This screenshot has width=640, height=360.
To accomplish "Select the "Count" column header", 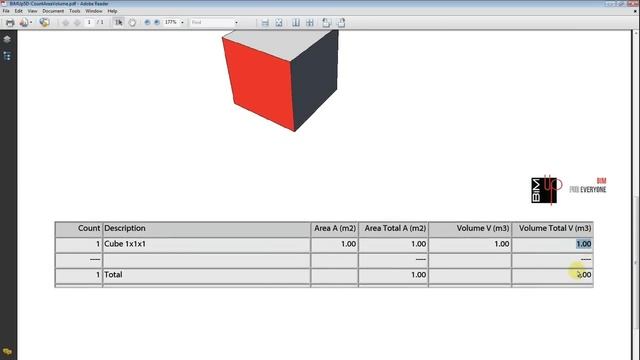I will 89,229.
